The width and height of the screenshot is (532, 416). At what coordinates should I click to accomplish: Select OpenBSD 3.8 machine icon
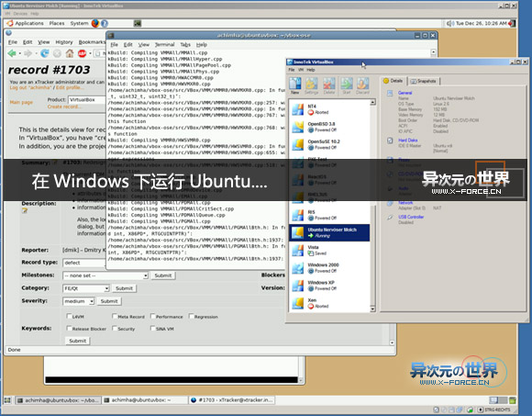tap(297, 127)
